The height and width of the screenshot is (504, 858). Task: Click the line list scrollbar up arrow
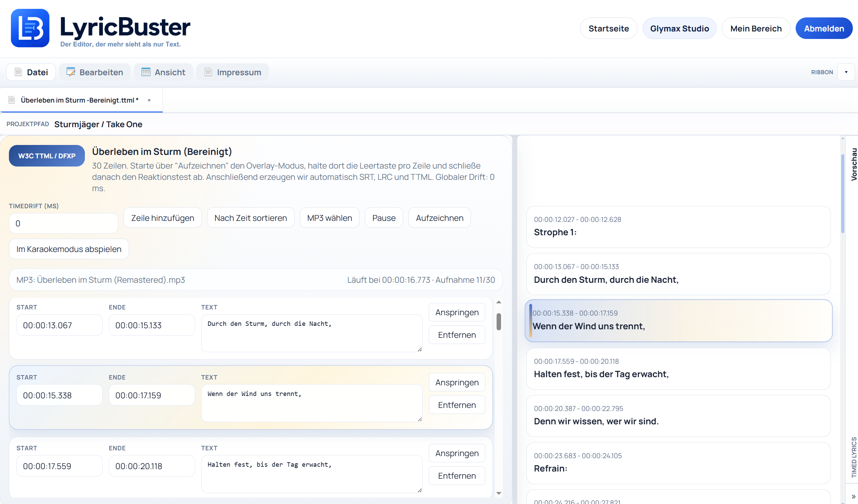pos(499,302)
